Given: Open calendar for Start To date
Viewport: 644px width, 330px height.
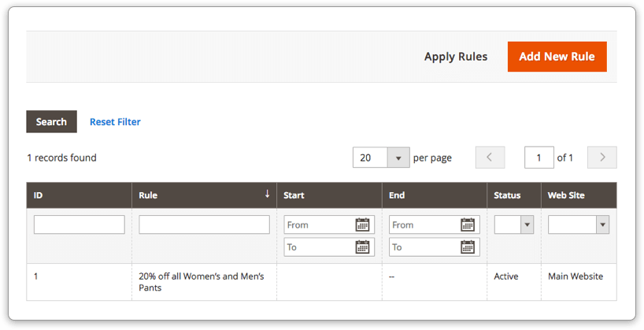Looking at the screenshot, I should click(362, 247).
